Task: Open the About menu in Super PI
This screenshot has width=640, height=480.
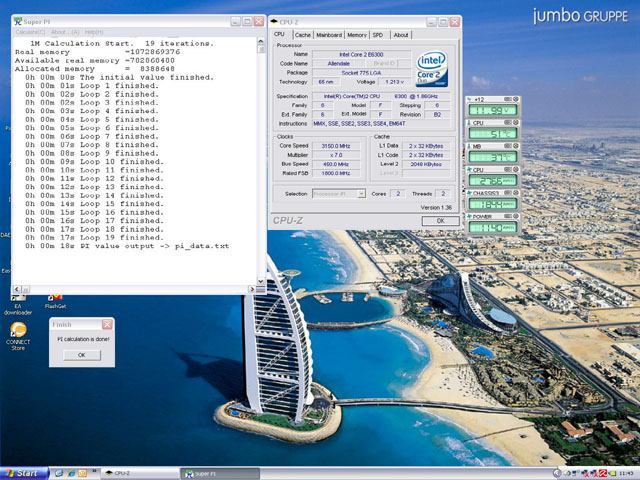Action: (64, 32)
